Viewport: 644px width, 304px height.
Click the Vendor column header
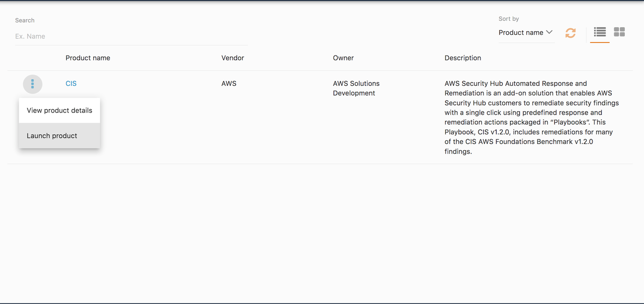click(233, 58)
